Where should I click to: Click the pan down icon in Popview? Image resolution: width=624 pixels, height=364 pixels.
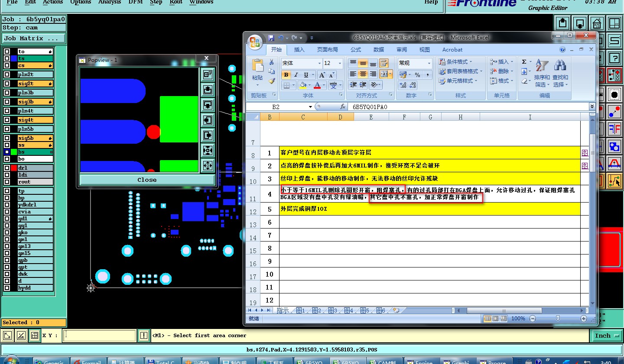208,105
